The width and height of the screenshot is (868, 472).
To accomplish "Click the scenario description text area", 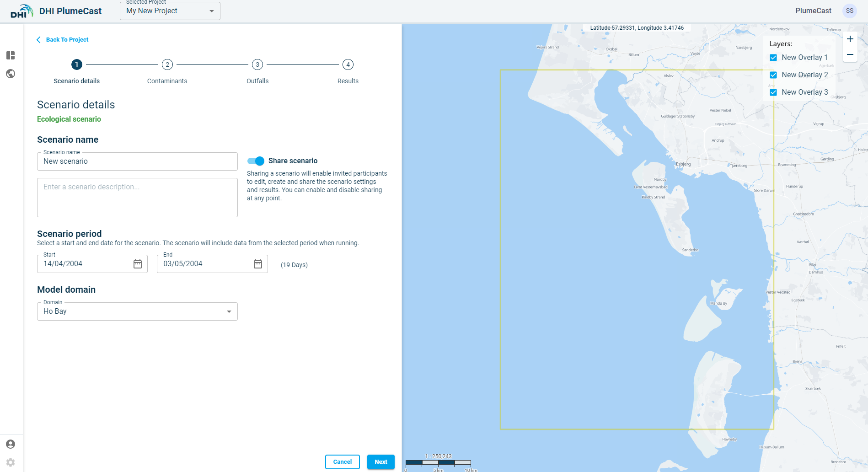I will pyautogui.click(x=137, y=198).
